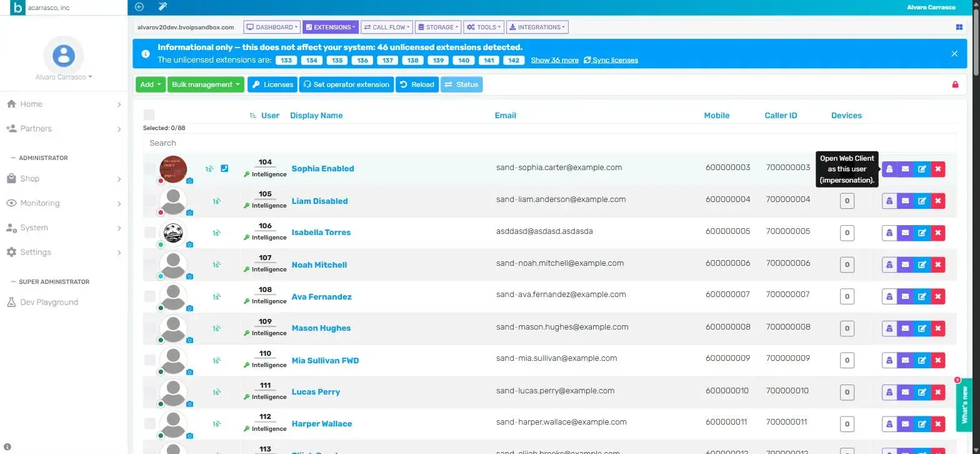The height and width of the screenshot is (454, 980).
Task: Expand the Shop sidebar section
Action: coord(64,179)
